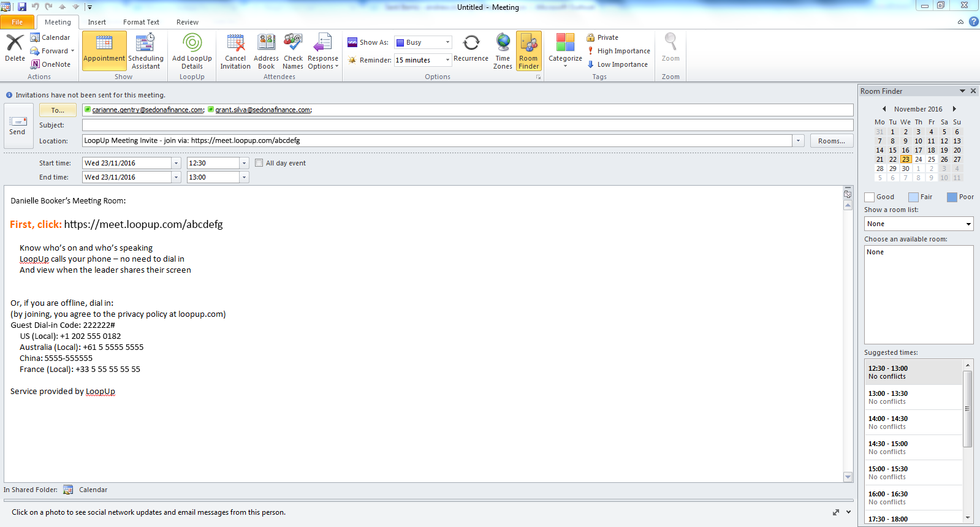
Task: Flag meeting as High Importance
Action: [618, 51]
